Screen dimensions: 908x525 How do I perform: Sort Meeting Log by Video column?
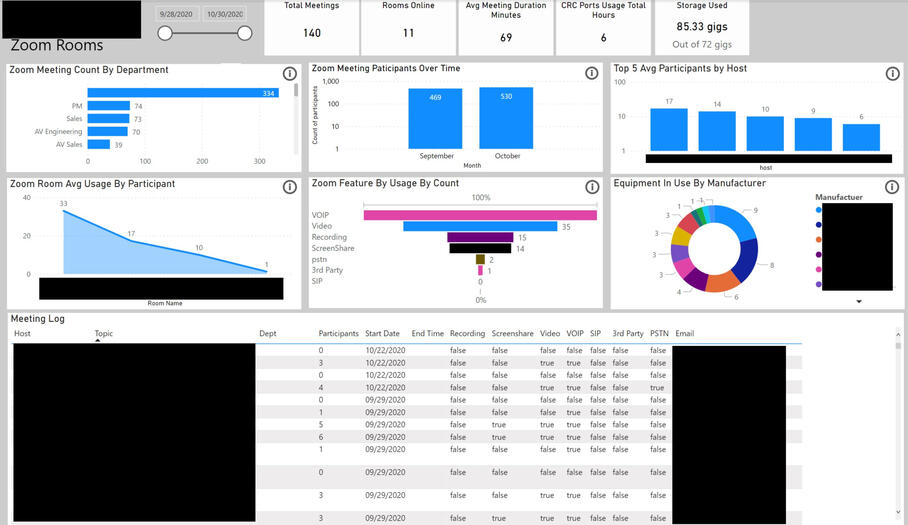point(550,333)
